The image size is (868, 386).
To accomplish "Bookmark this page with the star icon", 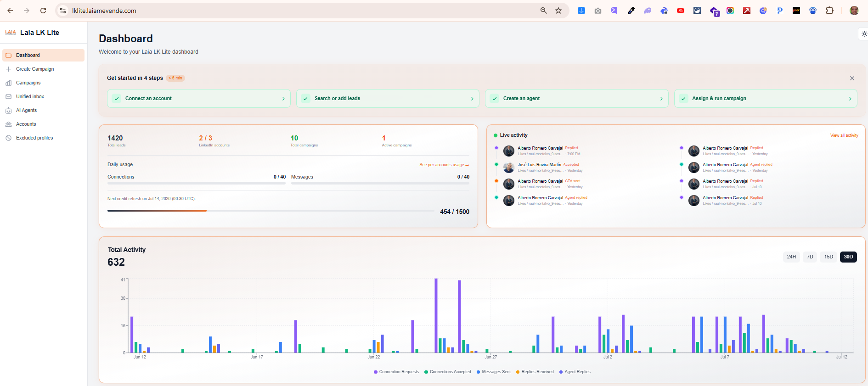I will coord(558,11).
